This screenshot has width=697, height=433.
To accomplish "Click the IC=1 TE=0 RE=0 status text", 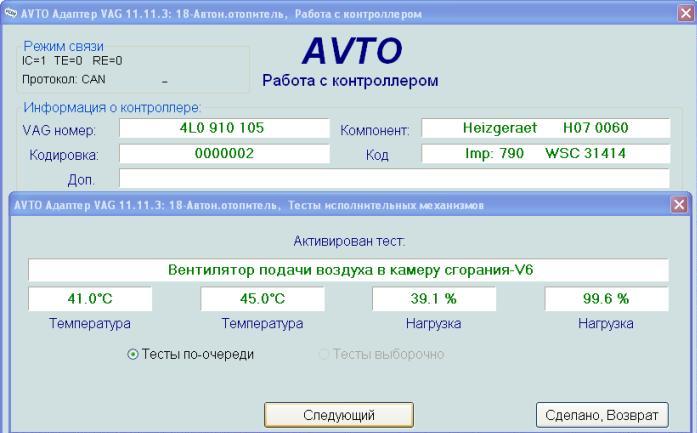I will (72, 61).
